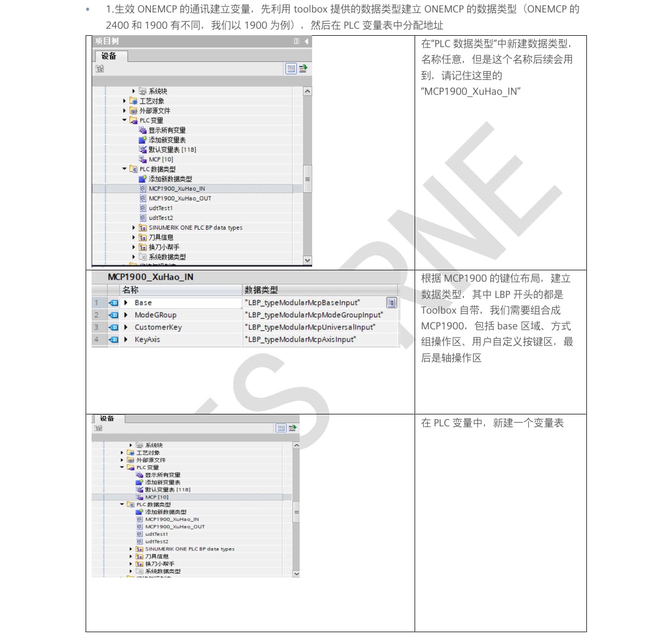Open data type picker button in Base row
Screen dimensions: 672x643
tap(391, 303)
